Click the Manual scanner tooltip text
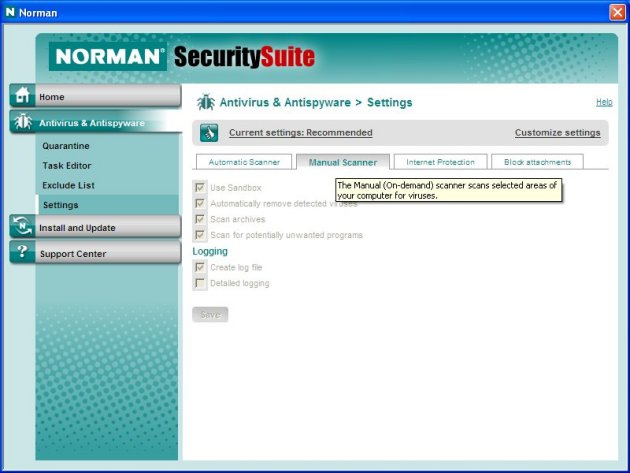 (x=448, y=190)
